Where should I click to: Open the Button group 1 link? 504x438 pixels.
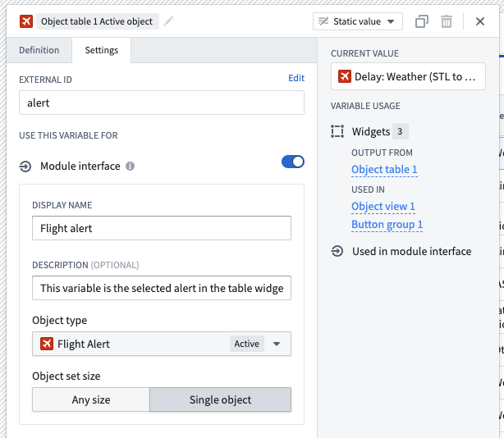tap(387, 225)
